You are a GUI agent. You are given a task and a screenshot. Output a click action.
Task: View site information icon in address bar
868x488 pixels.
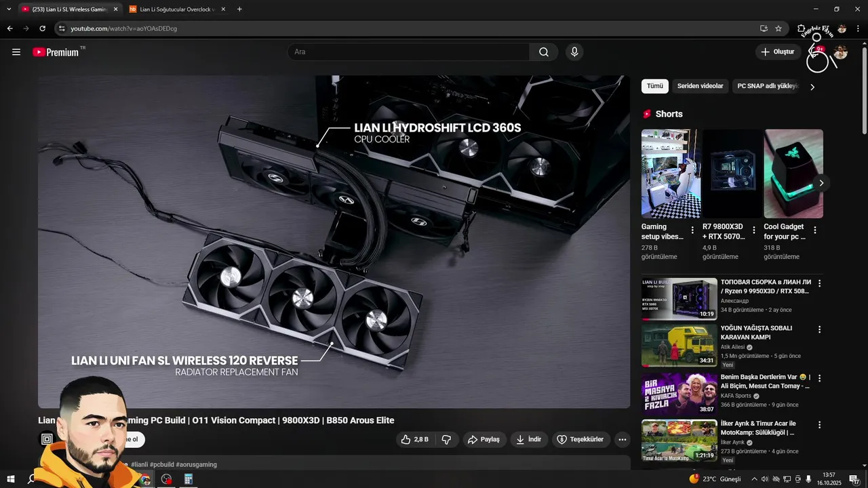coord(62,28)
